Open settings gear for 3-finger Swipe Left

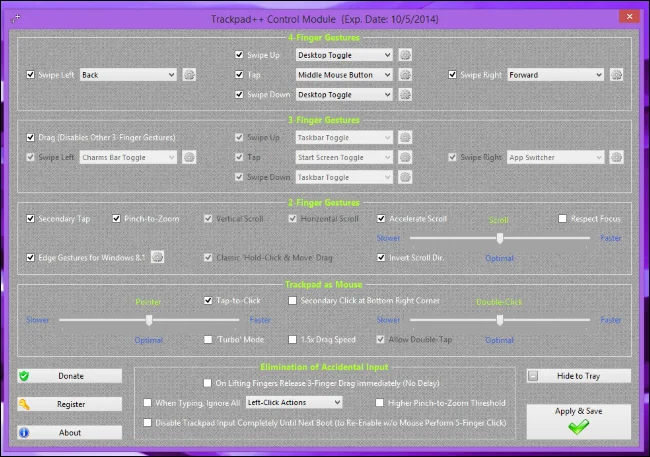coord(189,157)
